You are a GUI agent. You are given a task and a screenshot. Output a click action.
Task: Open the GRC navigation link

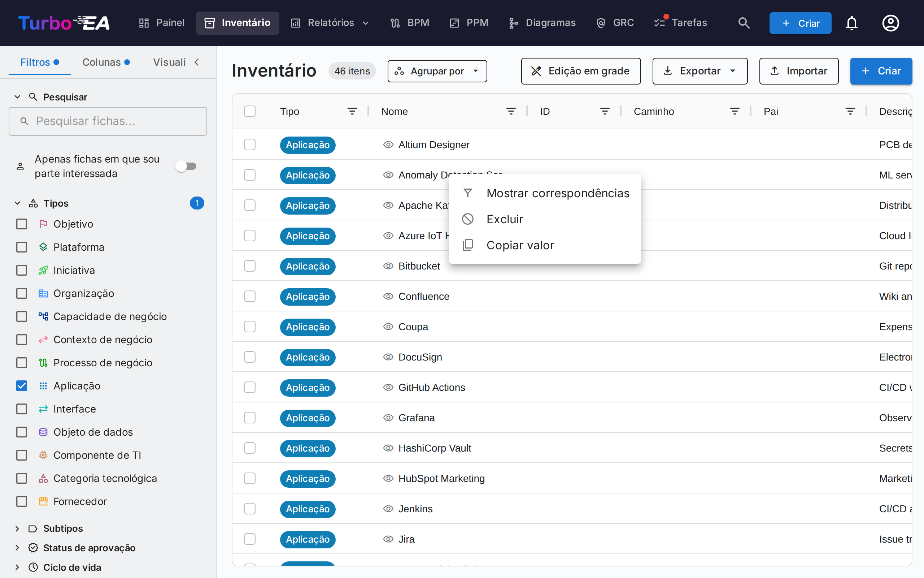coord(615,23)
